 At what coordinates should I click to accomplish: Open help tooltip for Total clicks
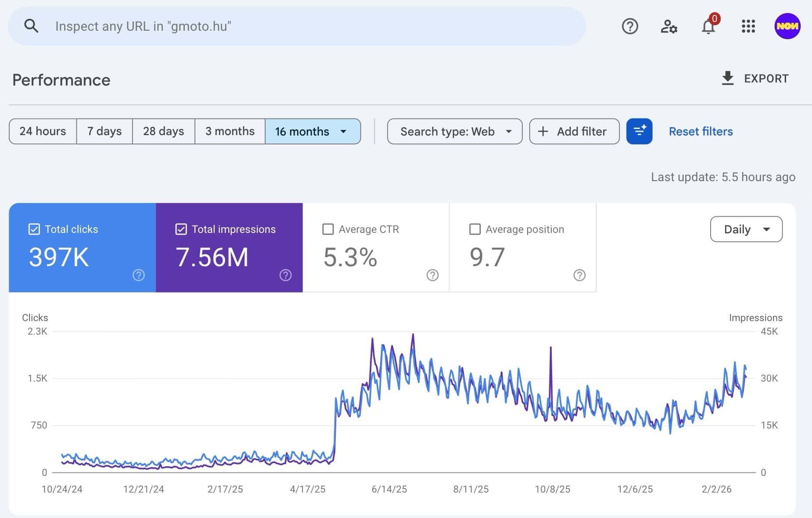pyautogui.click(x=139, y=275)
